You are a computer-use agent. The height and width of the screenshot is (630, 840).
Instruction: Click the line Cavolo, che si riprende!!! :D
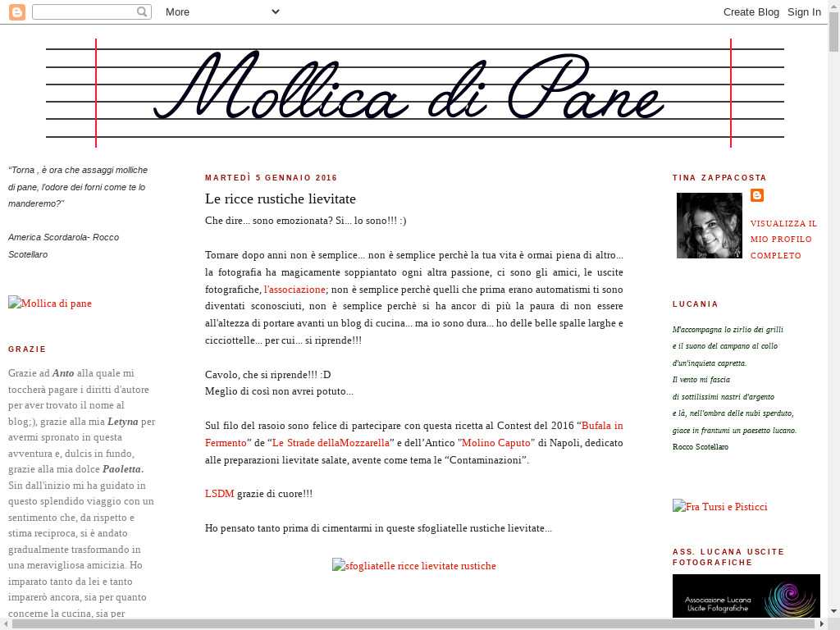click(x=268, y=374)
